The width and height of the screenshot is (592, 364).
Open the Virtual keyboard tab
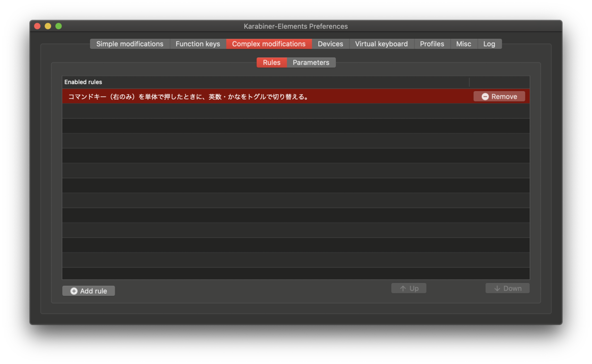point(381,44)
